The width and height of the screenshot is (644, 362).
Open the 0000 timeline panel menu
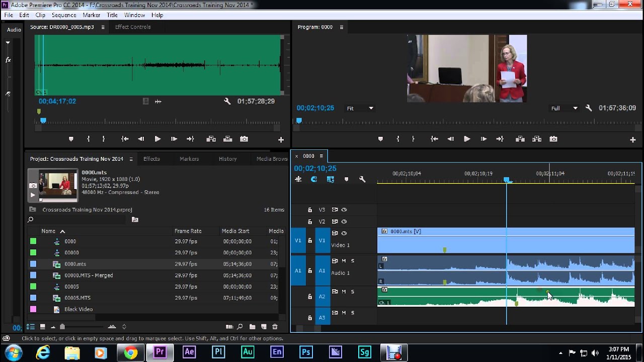(321, 156)
